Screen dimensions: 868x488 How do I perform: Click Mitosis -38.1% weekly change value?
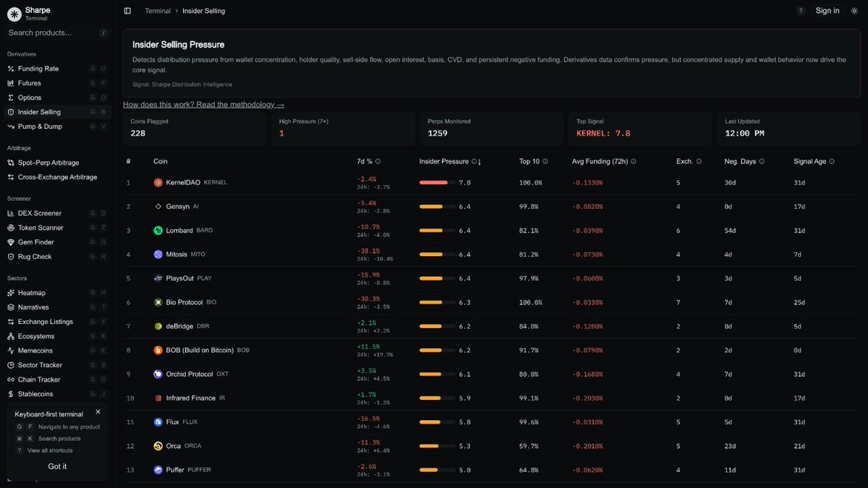(x=367, y=251)
